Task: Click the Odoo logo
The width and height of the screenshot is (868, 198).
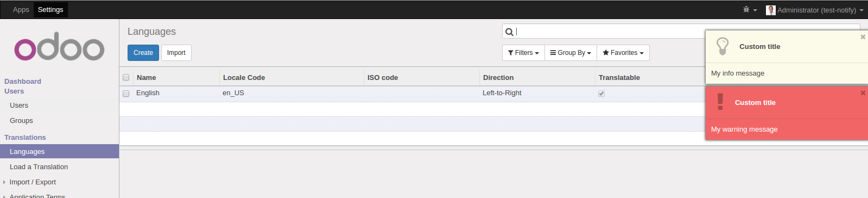Action: point(59,48)
